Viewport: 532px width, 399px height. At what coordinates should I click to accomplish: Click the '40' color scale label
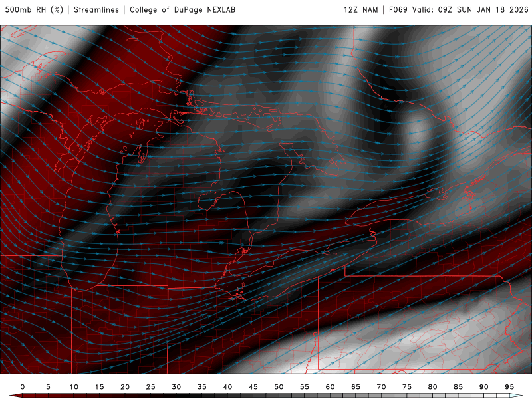point(227,387)
